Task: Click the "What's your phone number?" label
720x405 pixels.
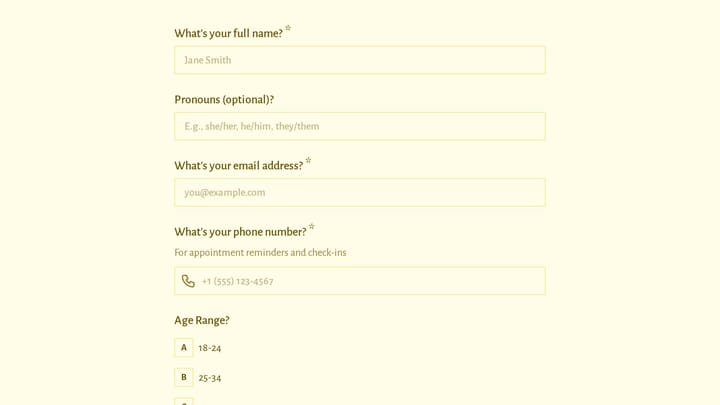Action: [x=240, y=232]
